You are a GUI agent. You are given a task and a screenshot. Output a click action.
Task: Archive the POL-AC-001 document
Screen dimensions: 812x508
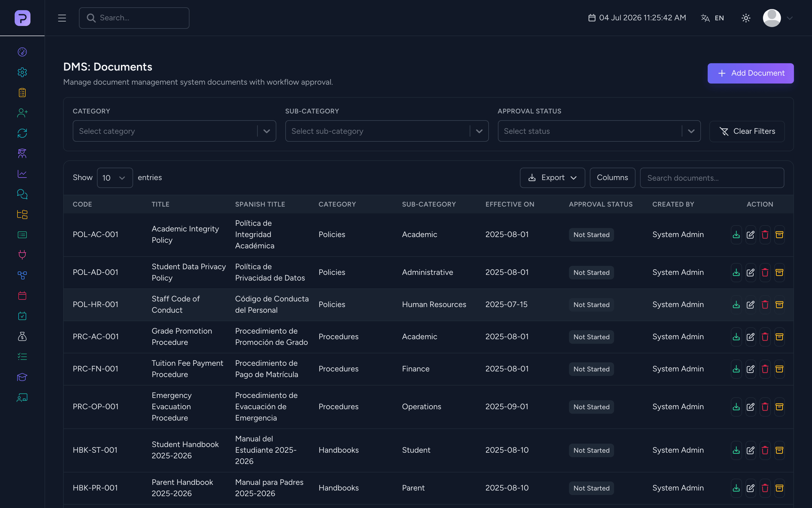coord(780,235)
